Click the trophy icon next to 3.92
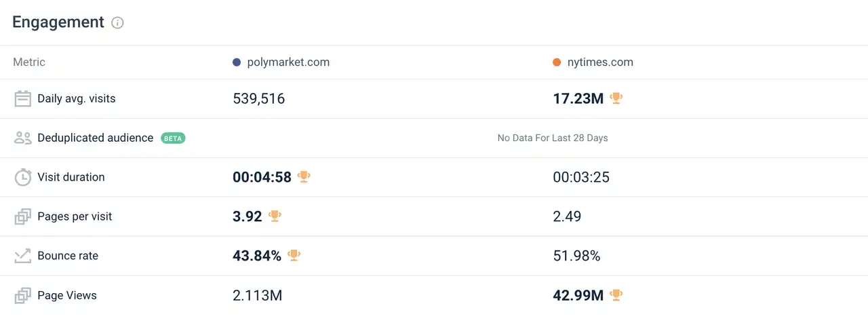Viewport: 868px width, 325px height. [275, 216]
